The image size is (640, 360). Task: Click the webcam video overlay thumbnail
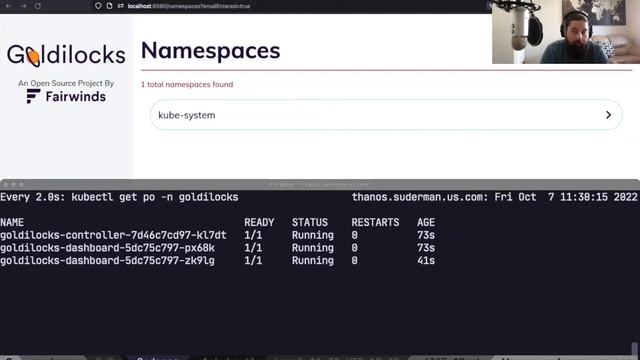[x=566, y=32]
